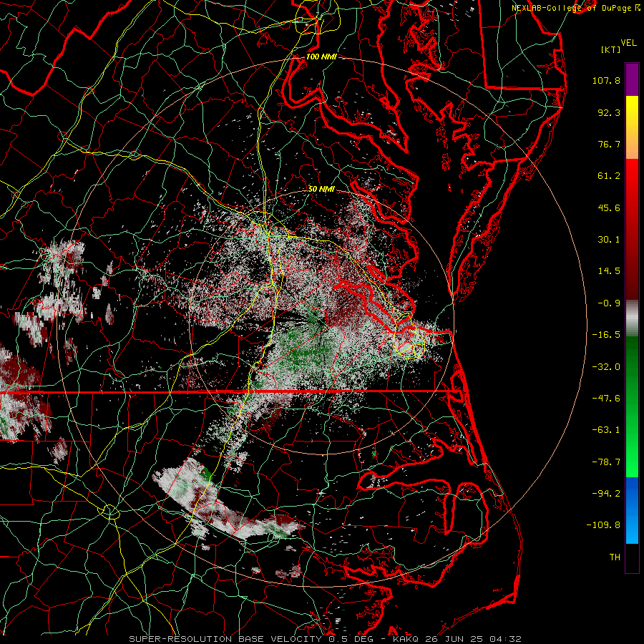Click the -78.7 velocity scale value
Image resolution: width=644 pixels, height=644 pixels.
[x=606, y=462]
